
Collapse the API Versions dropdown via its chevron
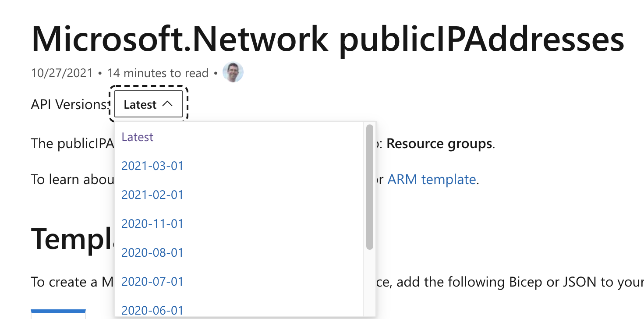[x=168, y=104]
